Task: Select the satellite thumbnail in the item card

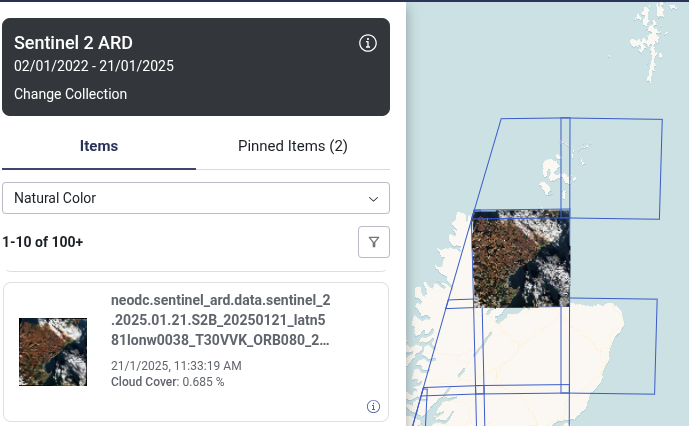Action: (x=53, y=352)
